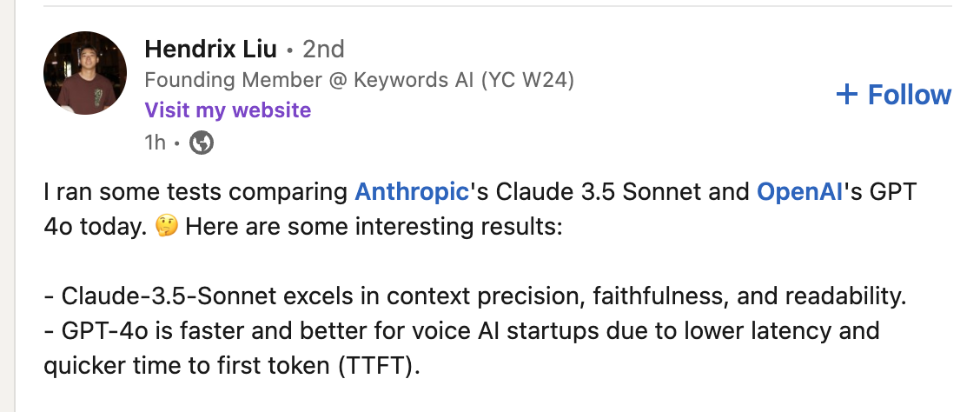Open Hendrix Liu's profile photo
The width and height of the screenshot is (980, 412).
(85, 73)
